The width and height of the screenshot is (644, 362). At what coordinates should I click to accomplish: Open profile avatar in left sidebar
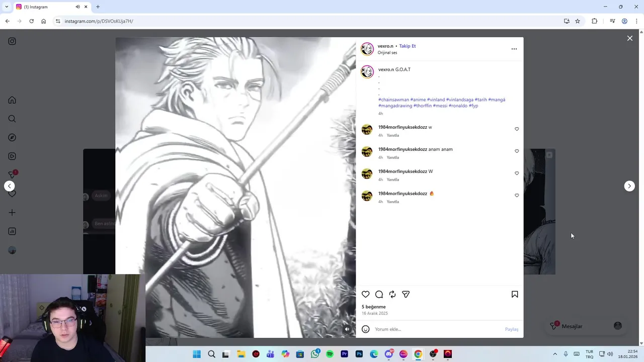(12, 250)
